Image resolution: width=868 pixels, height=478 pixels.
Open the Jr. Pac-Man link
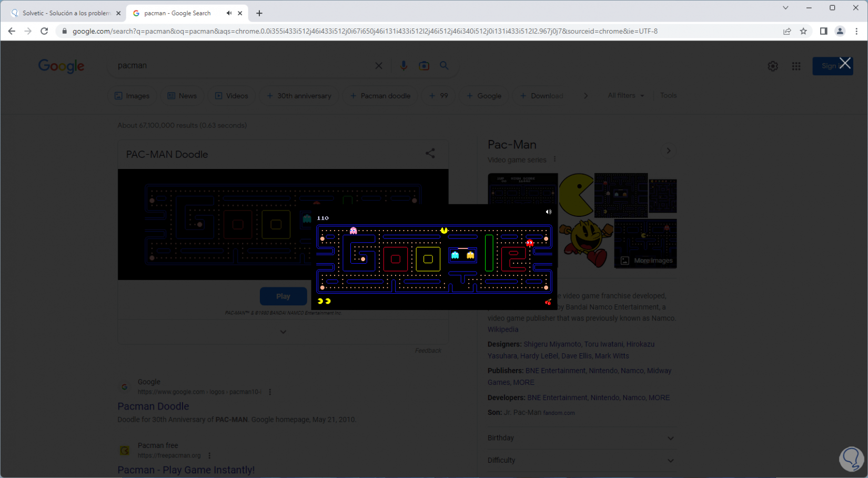522,413
